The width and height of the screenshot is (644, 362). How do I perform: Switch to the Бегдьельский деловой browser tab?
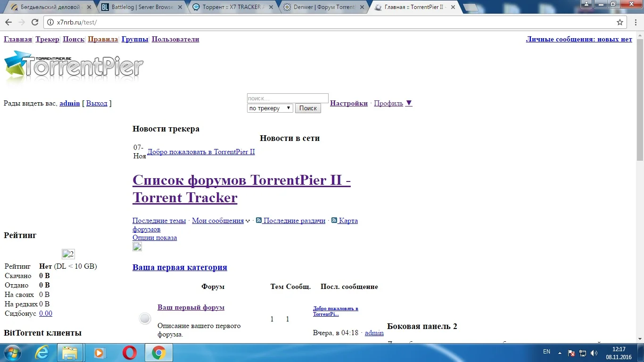(x=50, y=7)
